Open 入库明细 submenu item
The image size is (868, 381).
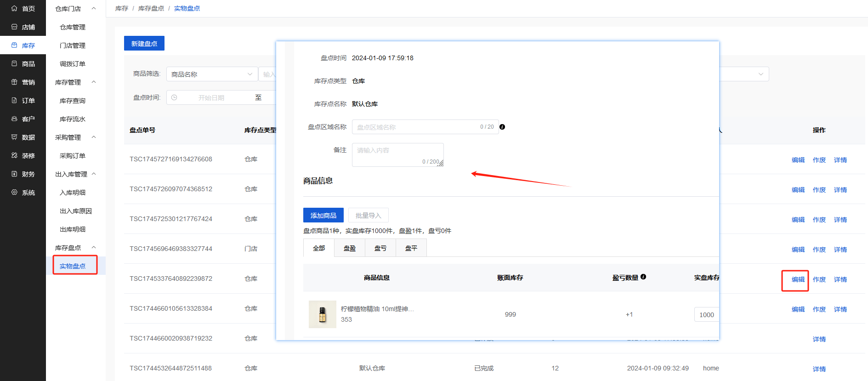click(x=73, y=193)
